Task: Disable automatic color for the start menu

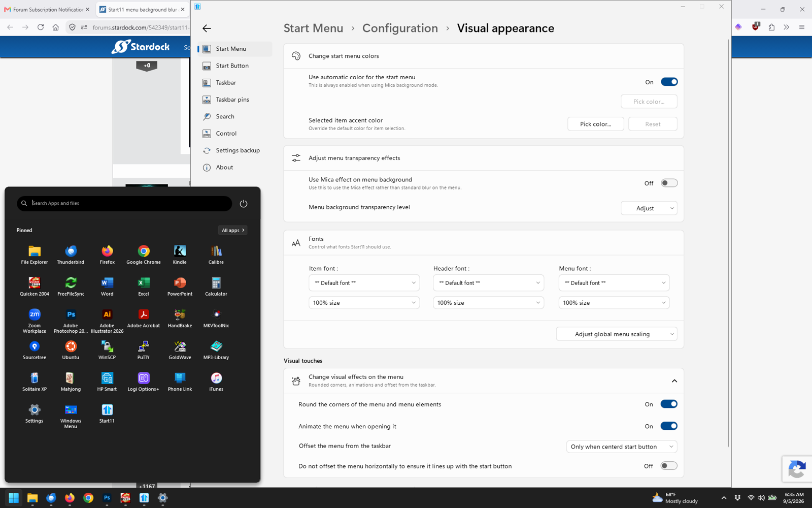Action: [x=669, y=82]
